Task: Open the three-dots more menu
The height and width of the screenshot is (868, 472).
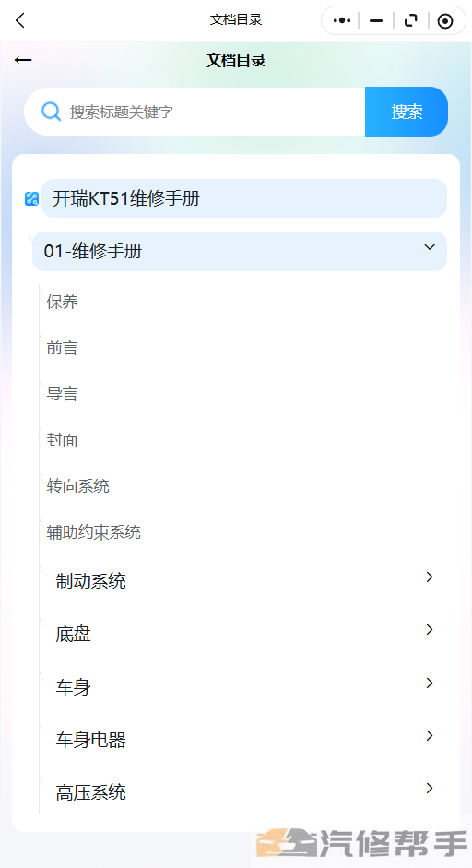Action: (341, 20)
